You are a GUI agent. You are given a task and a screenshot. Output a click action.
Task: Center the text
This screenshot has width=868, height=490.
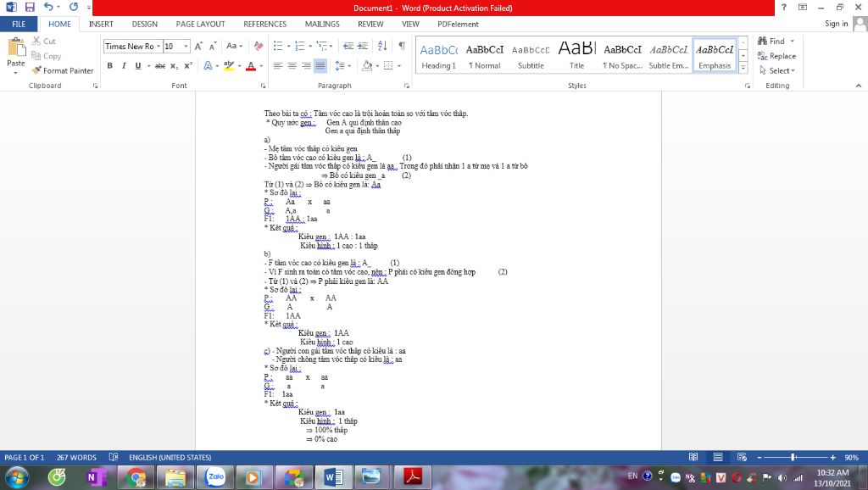(292, 66)
